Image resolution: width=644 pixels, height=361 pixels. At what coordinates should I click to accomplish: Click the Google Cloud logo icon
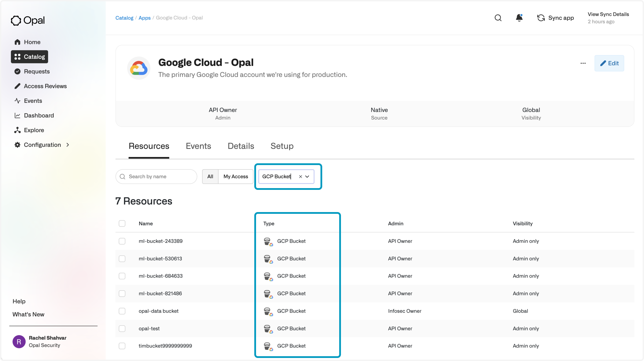click(x=139, y=68)
